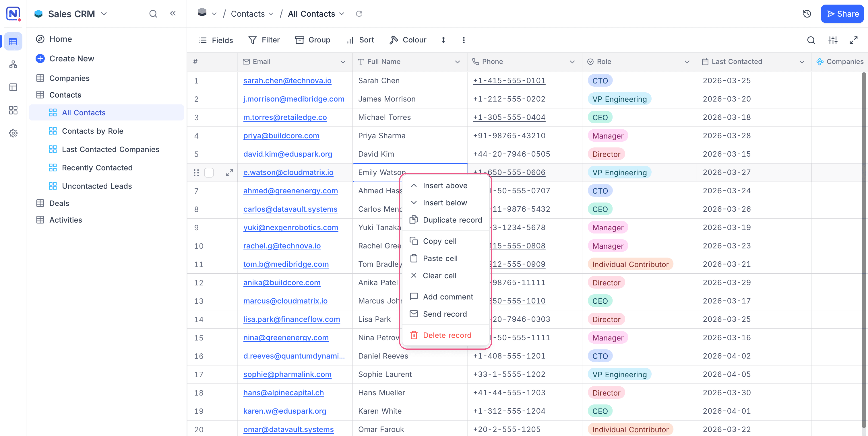Open the four-squares apps icon in left rail
The width and height of the screenshot is (868, 436).
13,110
